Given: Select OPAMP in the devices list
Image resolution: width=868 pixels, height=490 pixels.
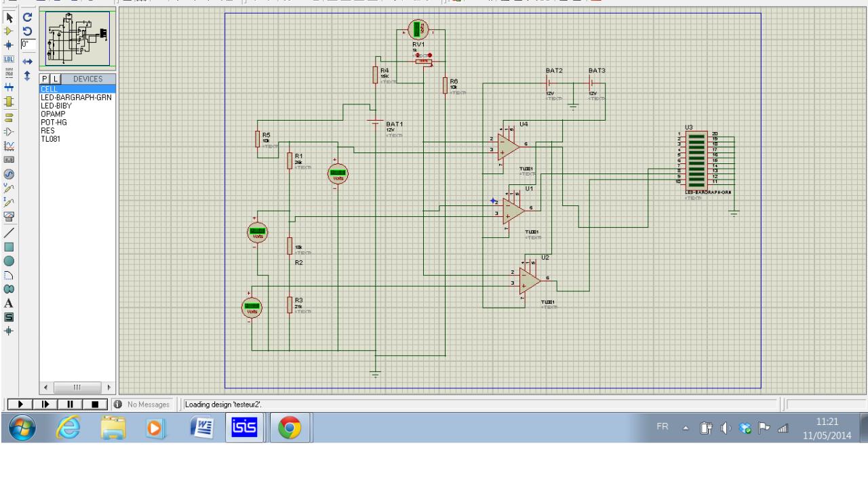Looking at the screenshot, I should point(77,114).
